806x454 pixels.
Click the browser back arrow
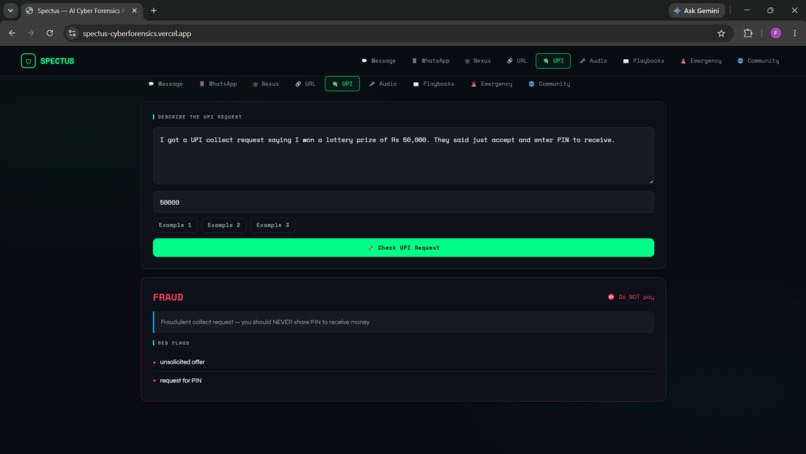pos(12,33)
